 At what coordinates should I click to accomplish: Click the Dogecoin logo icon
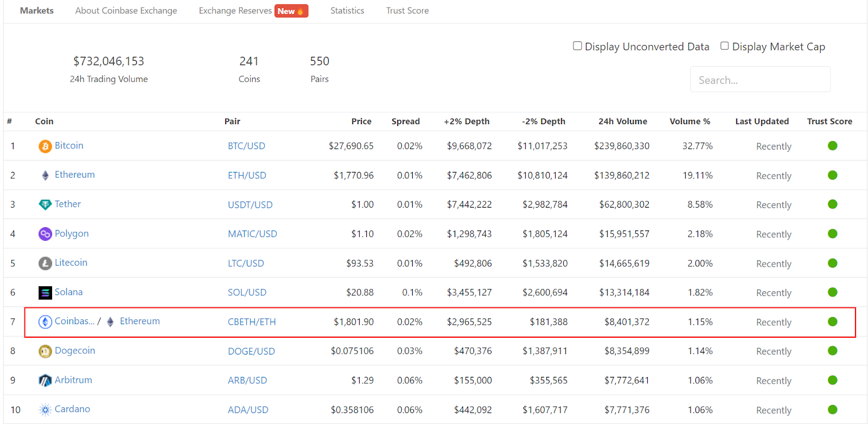pos(45,351)
